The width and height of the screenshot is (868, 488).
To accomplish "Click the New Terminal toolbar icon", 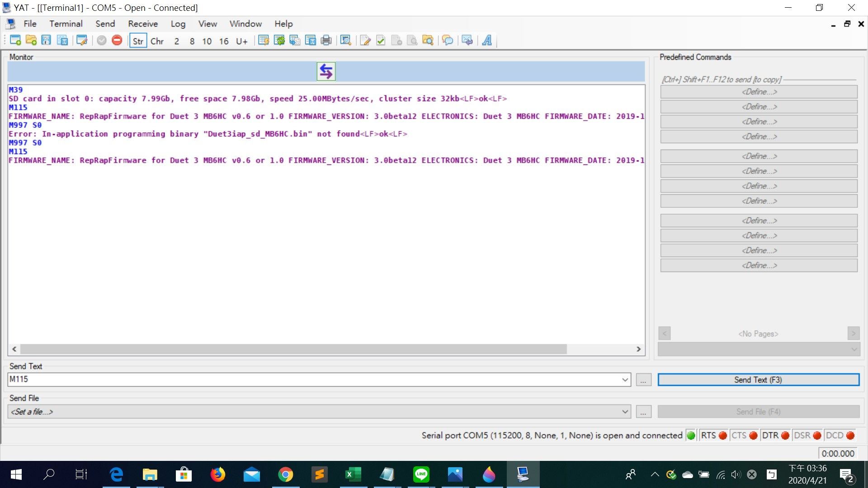I will [x=15, y=40].
